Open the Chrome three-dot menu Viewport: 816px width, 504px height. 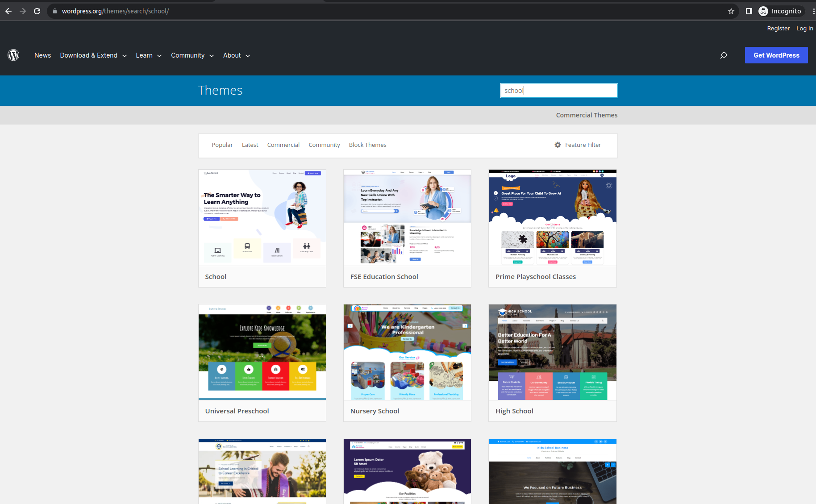click(813, 11)
